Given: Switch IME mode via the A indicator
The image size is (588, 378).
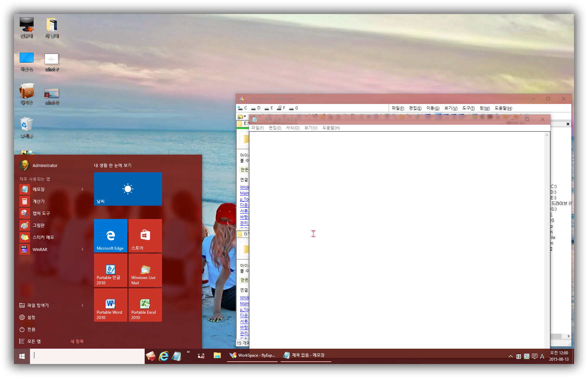Looking at the screenshot, I should [542, 356].
